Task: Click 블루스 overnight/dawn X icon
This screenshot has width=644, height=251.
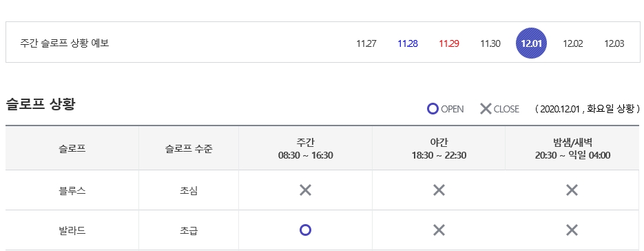Action: [x=572, y=190]
